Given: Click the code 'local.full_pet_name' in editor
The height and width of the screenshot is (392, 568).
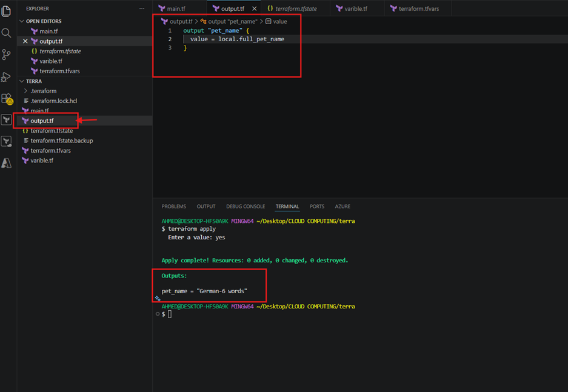Looking at the screenshot, I should point(251,39).
